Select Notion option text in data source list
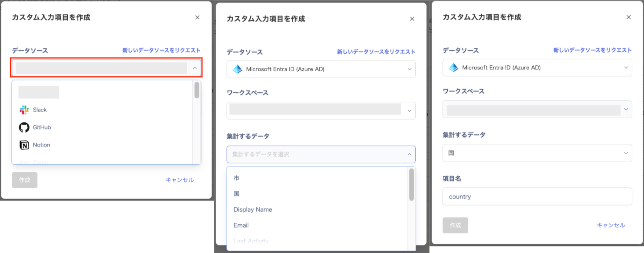The height and width of the screenshot is (253, 644). click(x=41, y=145)
